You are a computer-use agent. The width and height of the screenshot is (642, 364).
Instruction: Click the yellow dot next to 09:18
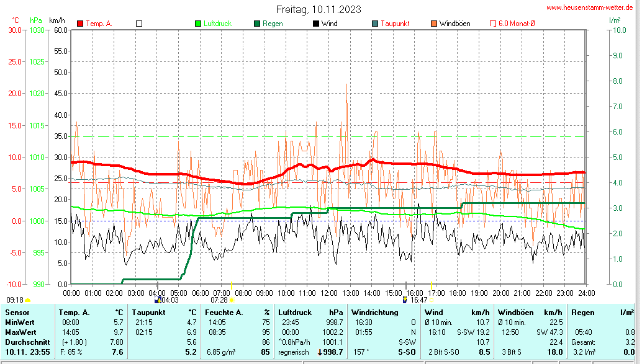pyautogui.click(x=28, y=300)
